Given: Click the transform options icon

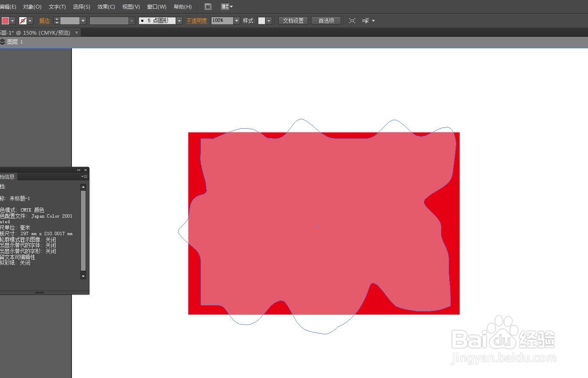Looking at the screenshot, I should 365,21.
